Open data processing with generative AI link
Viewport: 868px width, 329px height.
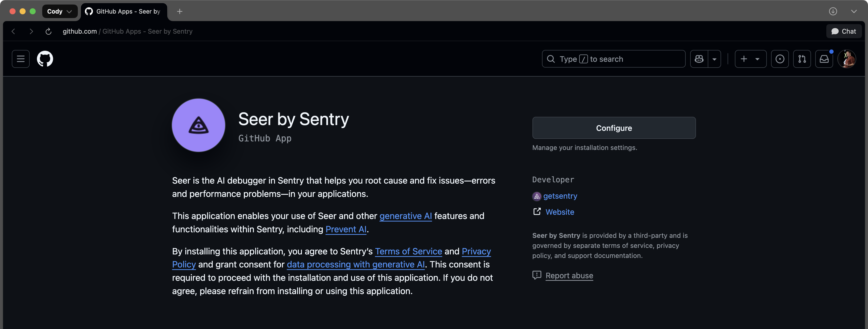pos(355,264)
